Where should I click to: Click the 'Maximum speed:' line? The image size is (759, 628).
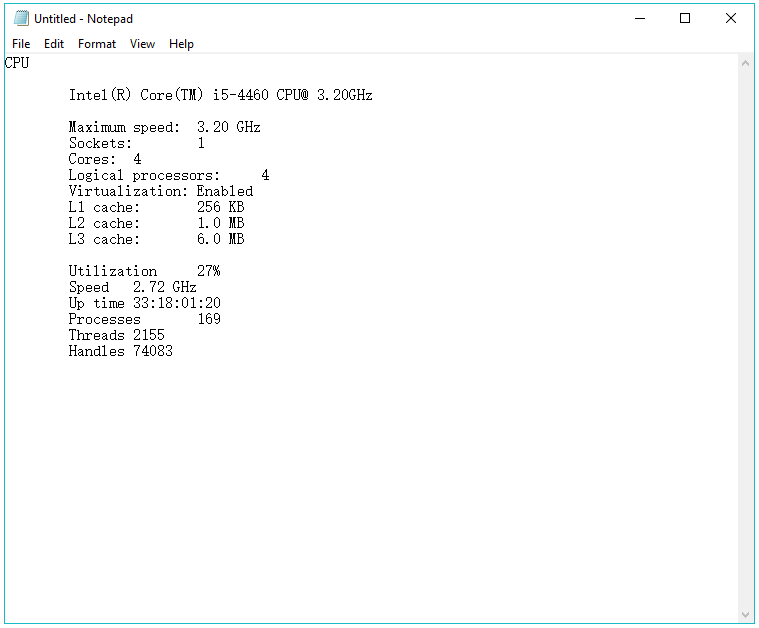tap(165, 127)
